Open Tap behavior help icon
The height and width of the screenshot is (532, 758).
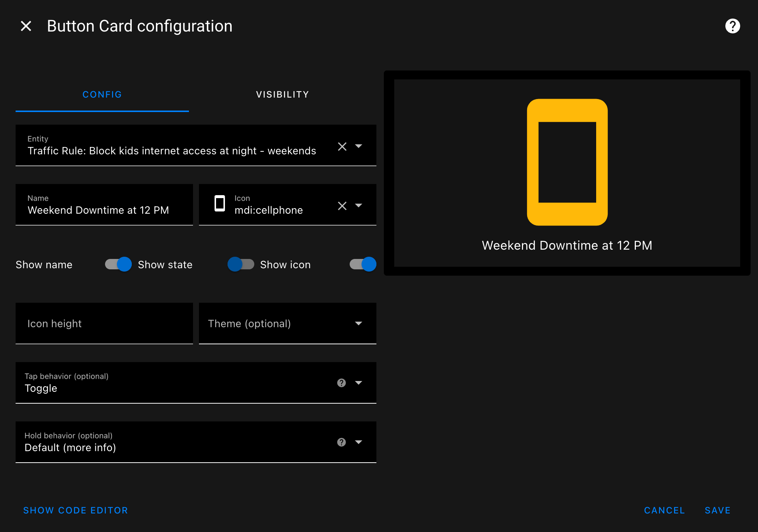(x=342, y=382)
